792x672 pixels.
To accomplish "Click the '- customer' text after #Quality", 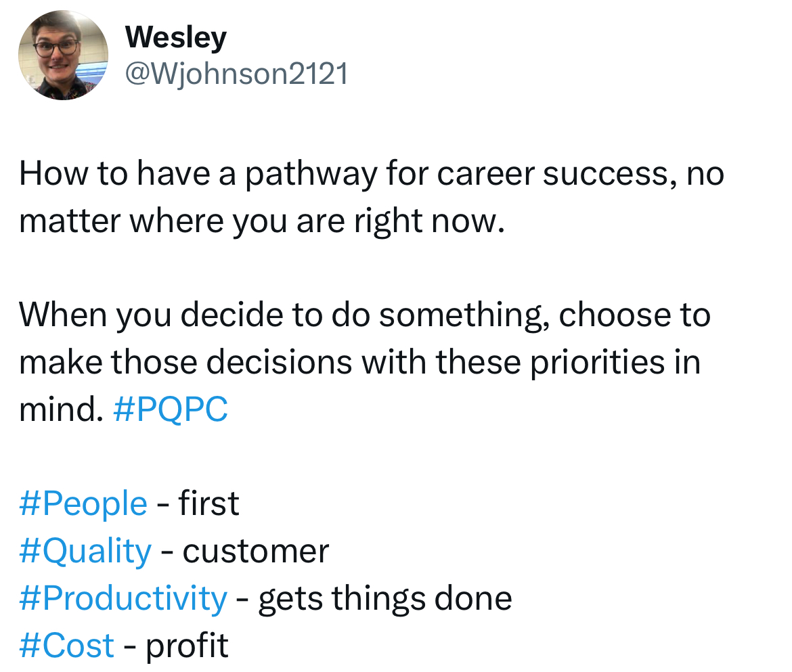I will 245,551.
